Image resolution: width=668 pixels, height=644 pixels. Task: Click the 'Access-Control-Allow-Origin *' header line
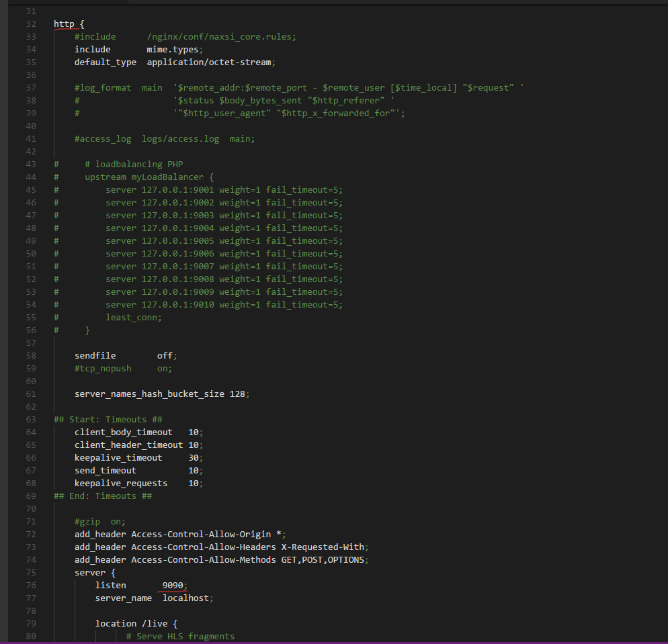tap(180, 535)
